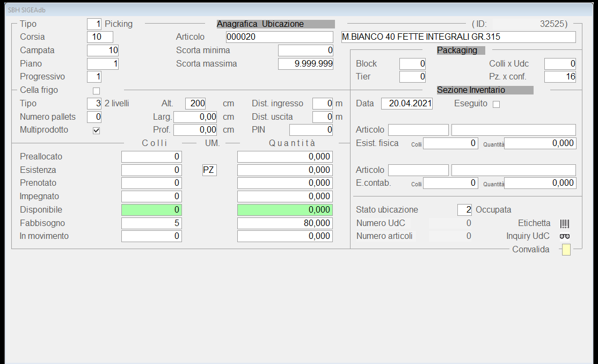Click the Numero pallets field
Viewport: 598px width, 364px height.
tap(94, 117)
